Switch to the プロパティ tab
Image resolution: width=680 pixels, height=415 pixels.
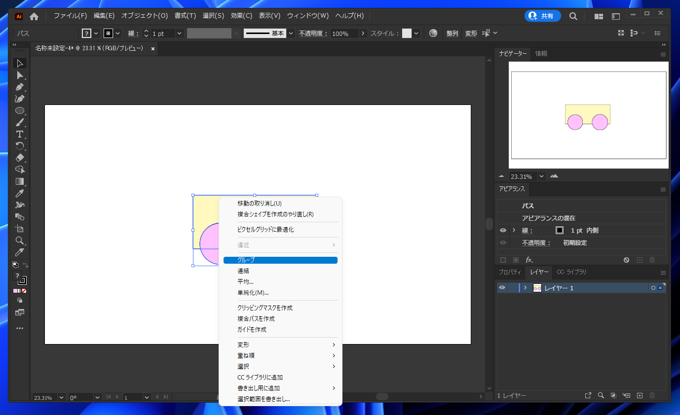510,272
